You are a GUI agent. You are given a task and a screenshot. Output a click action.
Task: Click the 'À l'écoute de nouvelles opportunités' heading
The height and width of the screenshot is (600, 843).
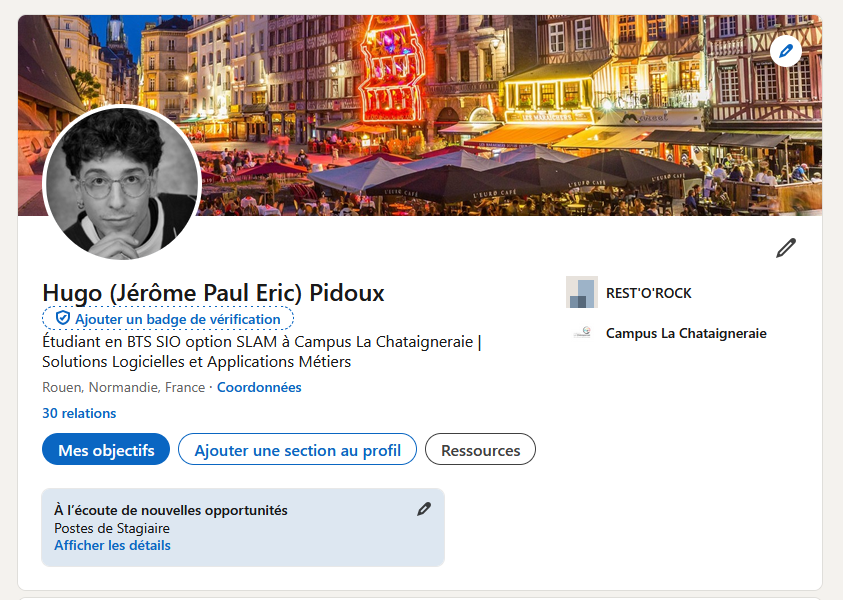pos(171,510)
